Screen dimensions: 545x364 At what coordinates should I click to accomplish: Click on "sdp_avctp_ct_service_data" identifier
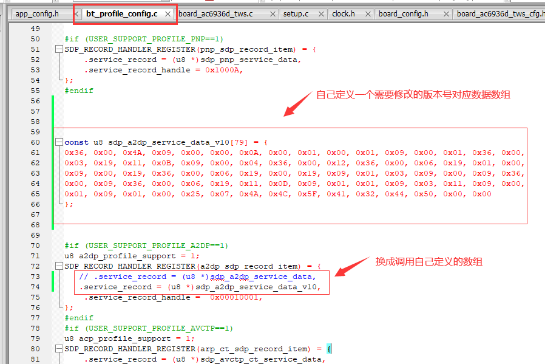click(x=261, y=359)
